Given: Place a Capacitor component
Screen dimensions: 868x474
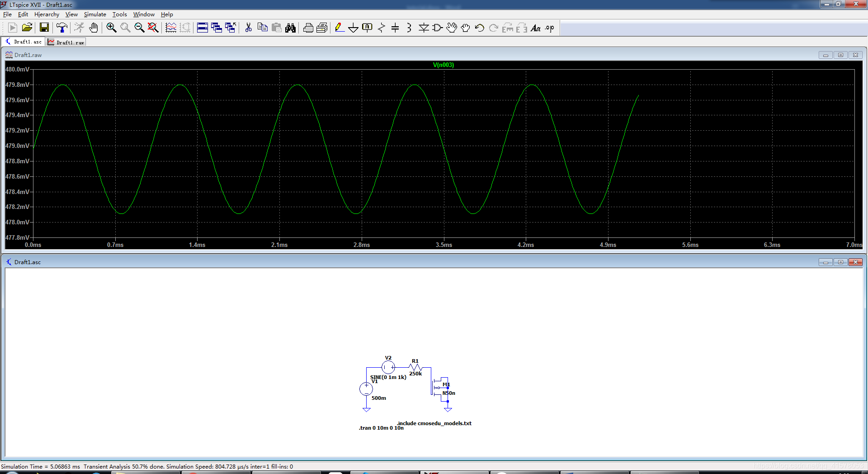Looking at the screenshot, I should point(395,28).
